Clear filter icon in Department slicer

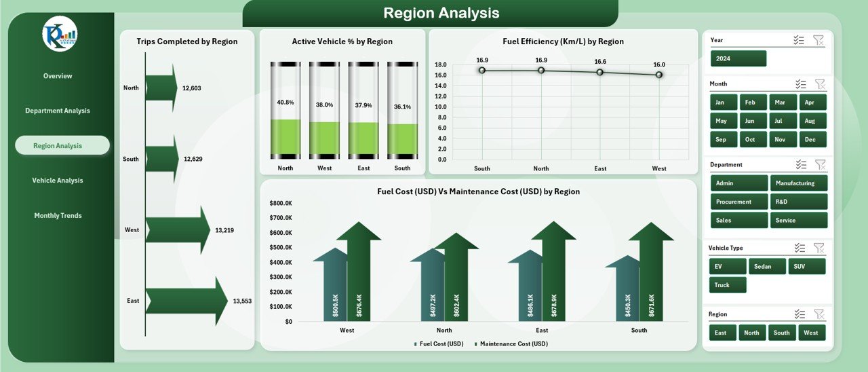point(820,165)
